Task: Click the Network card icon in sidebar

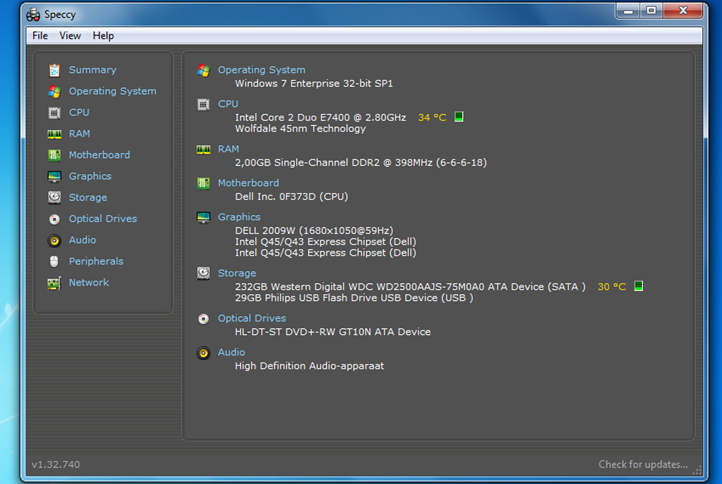Action: 54,283
